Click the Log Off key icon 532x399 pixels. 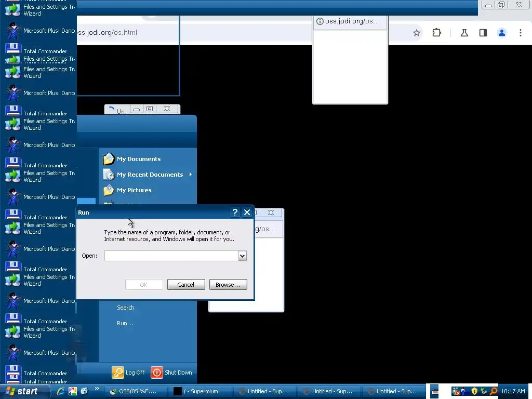click(x=118, y=372)
